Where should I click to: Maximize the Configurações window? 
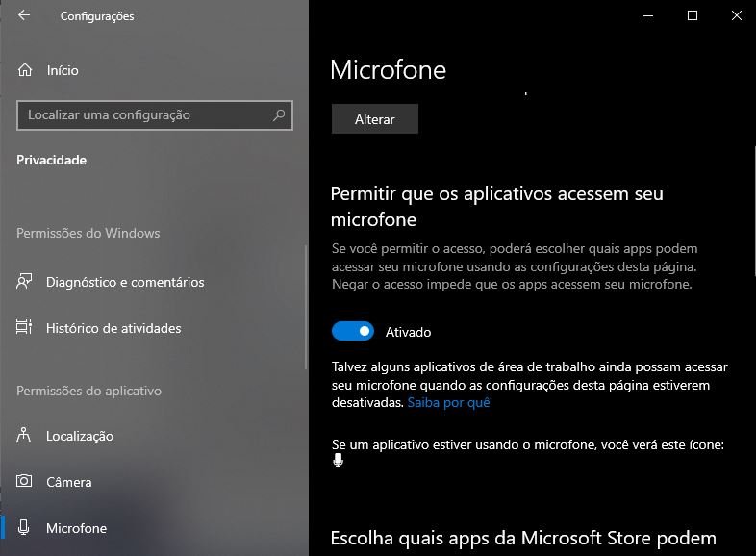(693, 15)
